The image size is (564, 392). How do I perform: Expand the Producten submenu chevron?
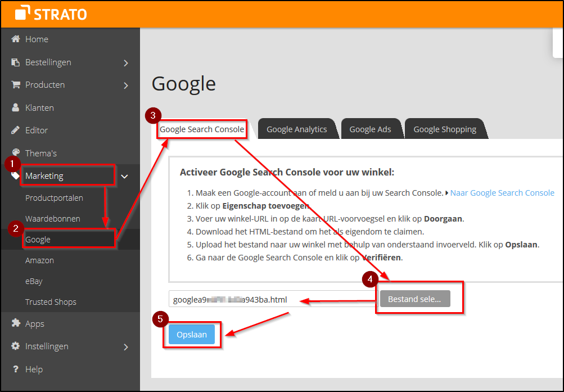(126, 85)
